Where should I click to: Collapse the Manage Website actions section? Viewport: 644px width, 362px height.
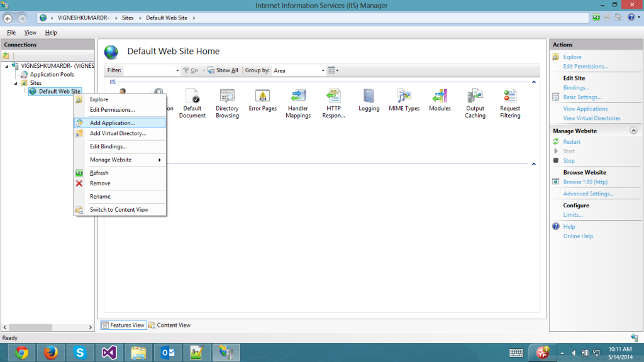pos(633,131)
